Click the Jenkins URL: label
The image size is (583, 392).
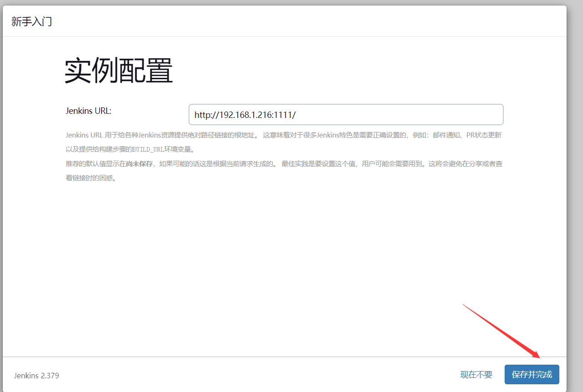pyautogui.click(x=88, y=111)
